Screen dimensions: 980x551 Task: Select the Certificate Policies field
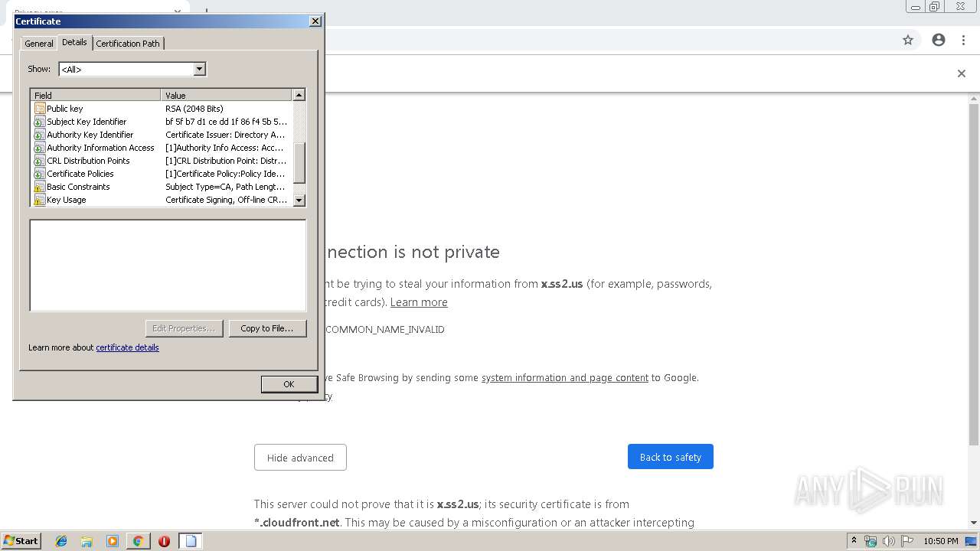(162, 174)
